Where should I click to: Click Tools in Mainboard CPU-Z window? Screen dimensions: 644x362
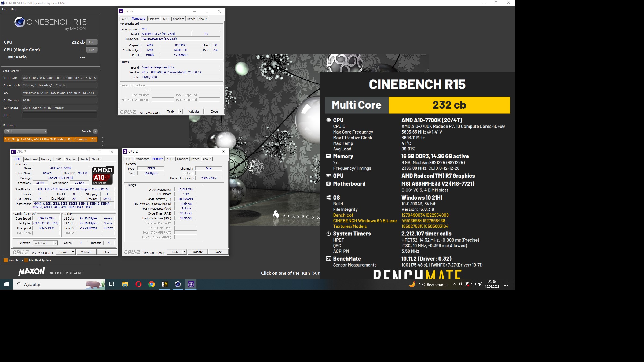coord(171,112)
